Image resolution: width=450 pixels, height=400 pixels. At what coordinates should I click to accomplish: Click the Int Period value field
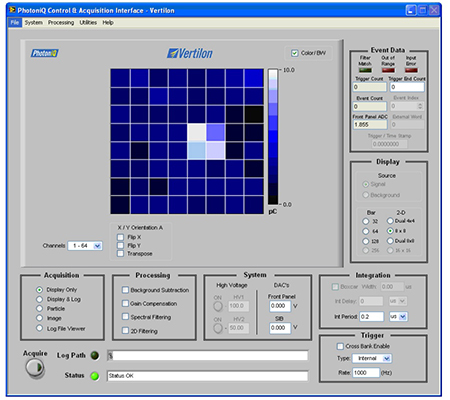pyautogui.click(x=372, y=317)
